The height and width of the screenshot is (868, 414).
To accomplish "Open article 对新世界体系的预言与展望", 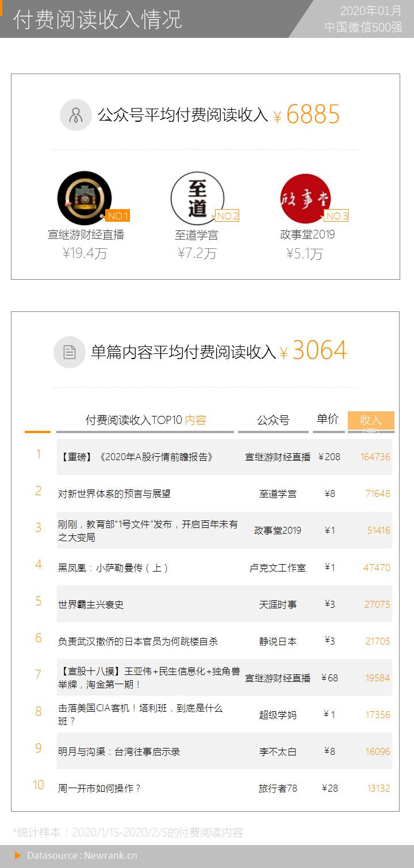I will coord(114,494).
